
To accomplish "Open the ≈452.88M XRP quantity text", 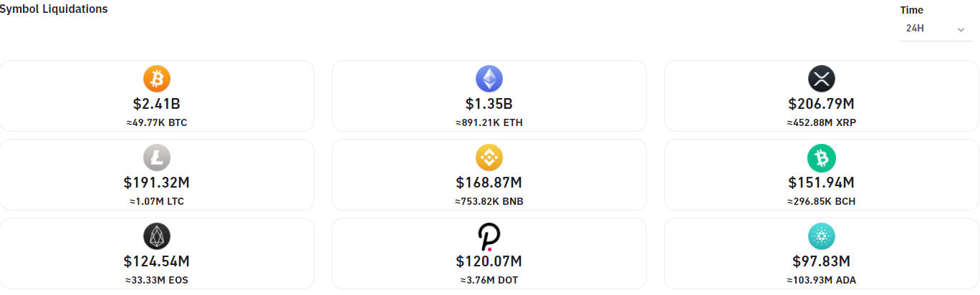I will pos(822,122).
